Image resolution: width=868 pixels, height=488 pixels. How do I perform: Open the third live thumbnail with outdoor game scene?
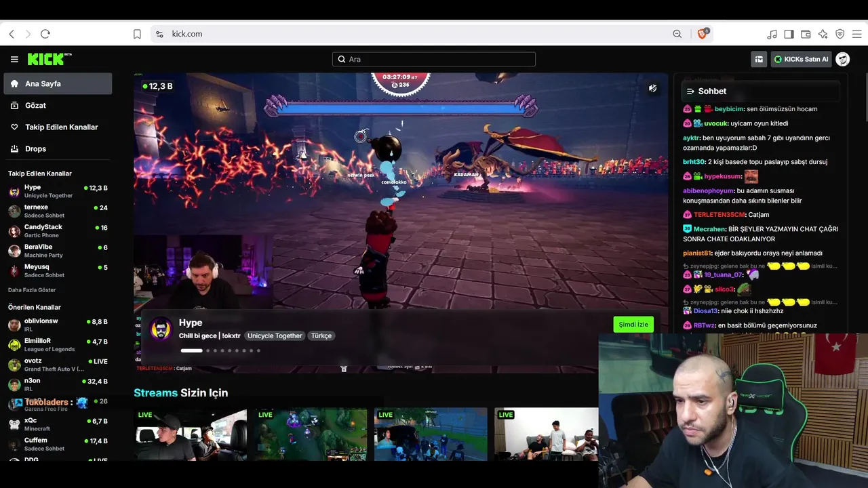click(x=431, y=434)
